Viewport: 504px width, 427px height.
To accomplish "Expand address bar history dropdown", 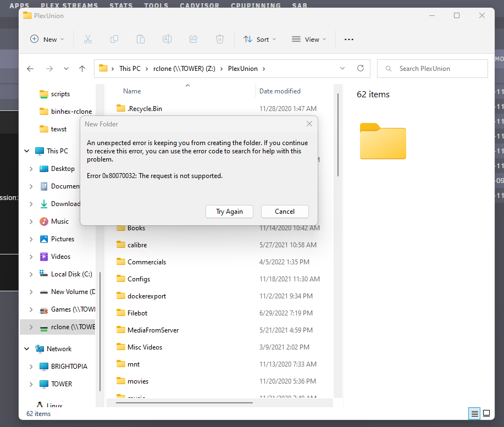I will pos(342,68).
